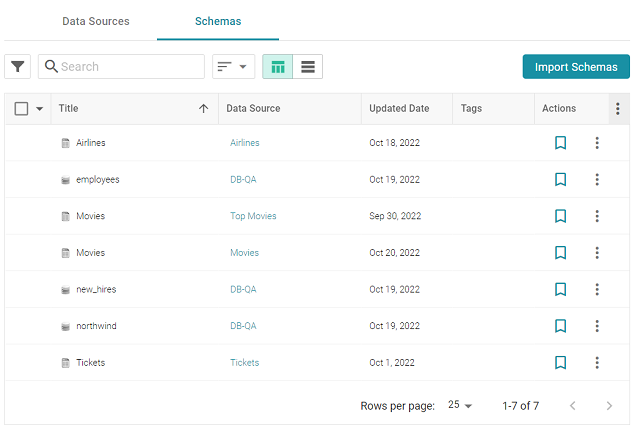
Task: Open the sort options dropdown
Action: coord(233,67)
